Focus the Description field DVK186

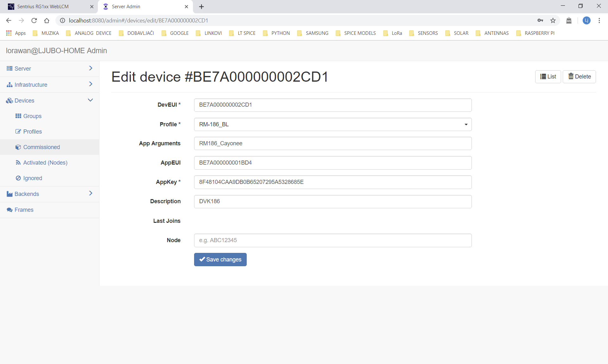pyautogui.click(x=333, y=202)
